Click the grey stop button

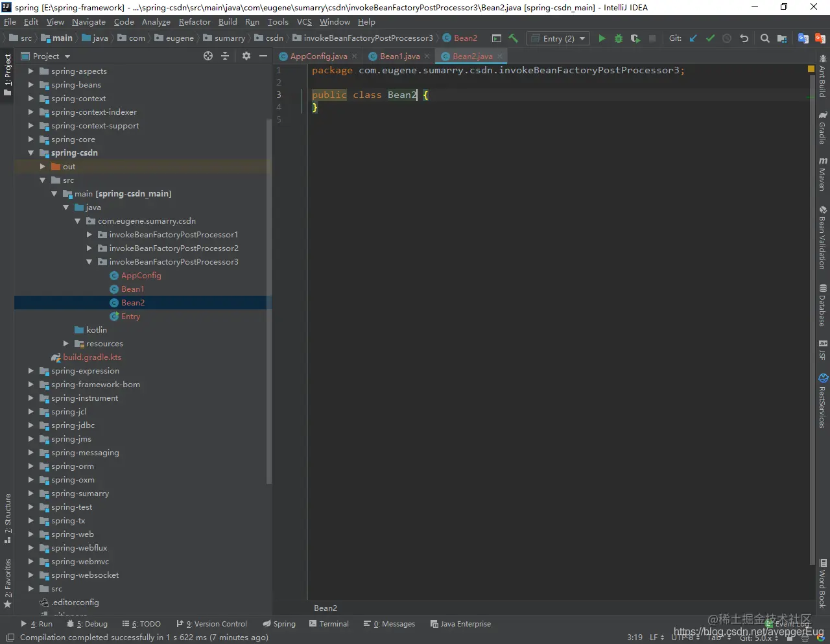click(x=652, y=38)
